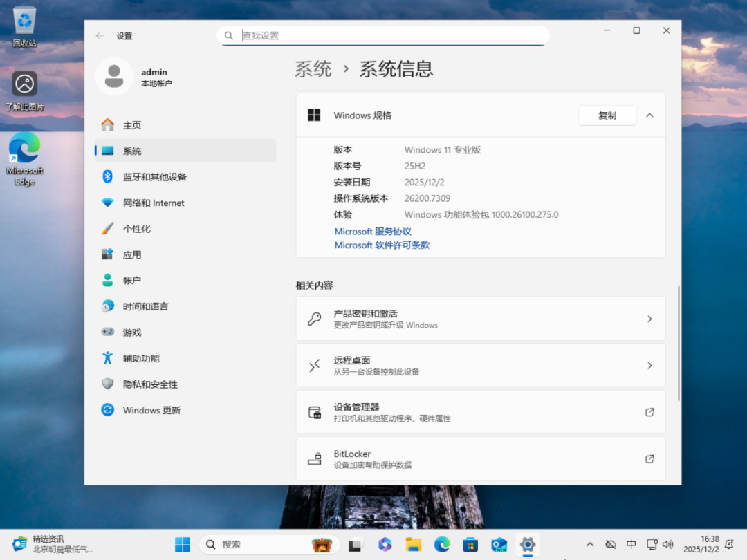Screen dimensions: 747x560
Task: Click the Windows logo in Windows 规格
Action: point(314,115)
